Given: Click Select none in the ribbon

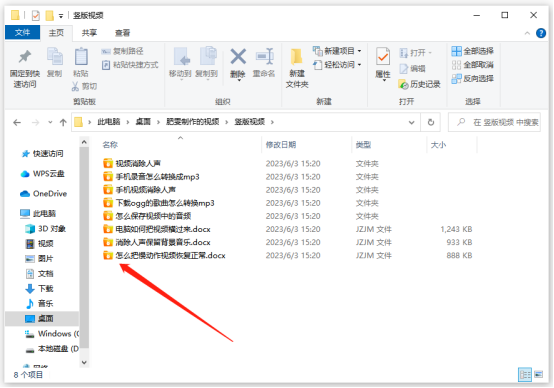Looking at the screenshot, I should [x=472, y=65].
